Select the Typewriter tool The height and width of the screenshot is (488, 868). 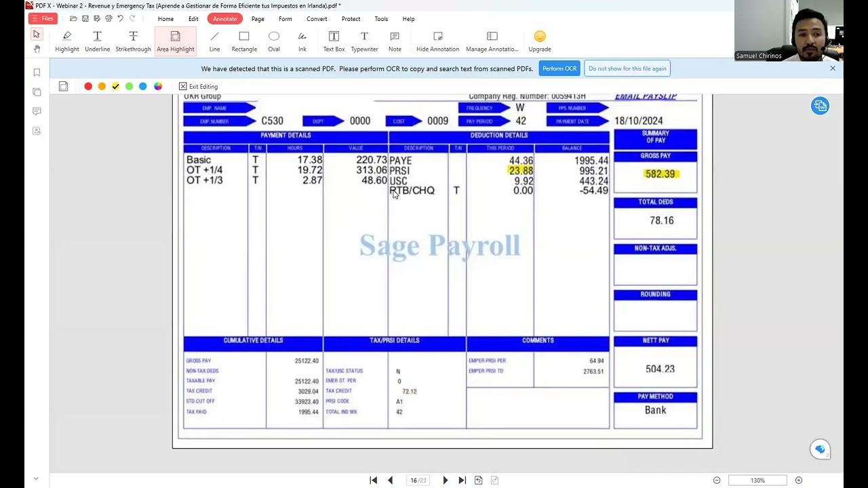tap(364, 41)
